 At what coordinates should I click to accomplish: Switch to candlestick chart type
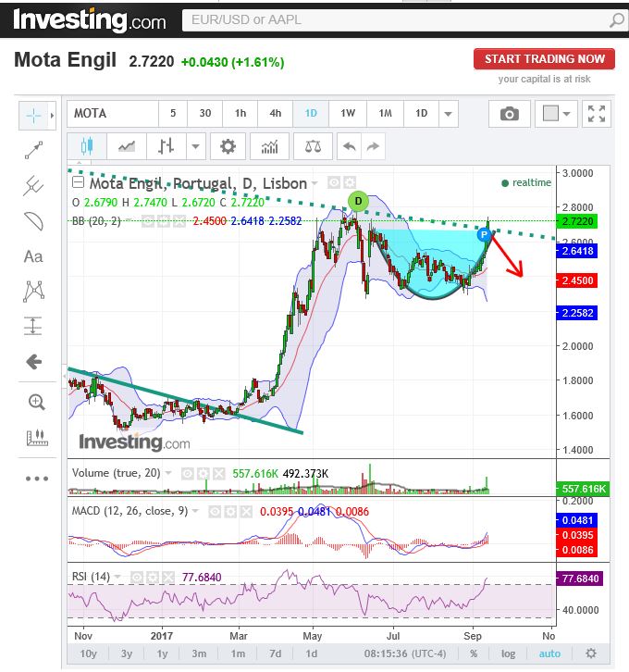87,146
